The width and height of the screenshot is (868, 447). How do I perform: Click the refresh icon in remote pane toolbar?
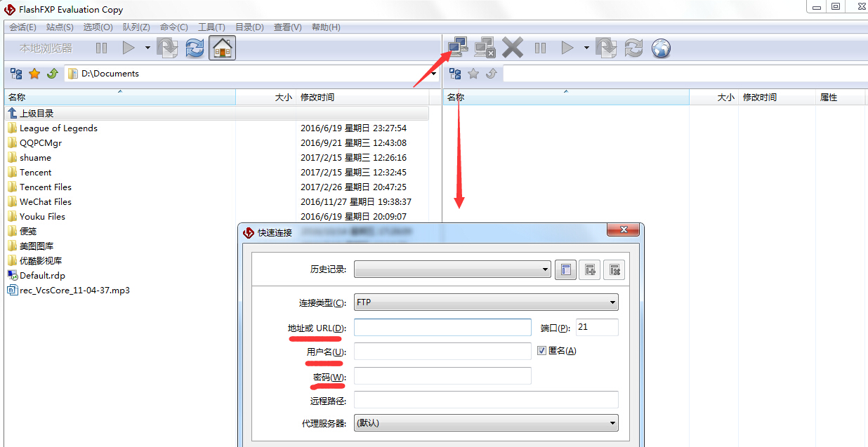click(x=633, y=48)
